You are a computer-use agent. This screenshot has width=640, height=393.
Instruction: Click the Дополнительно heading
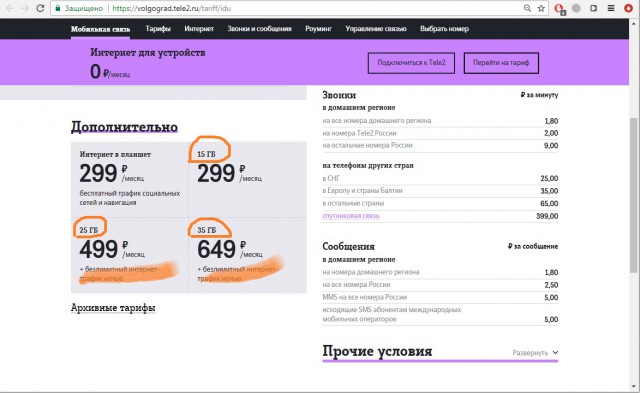(124, 127)
